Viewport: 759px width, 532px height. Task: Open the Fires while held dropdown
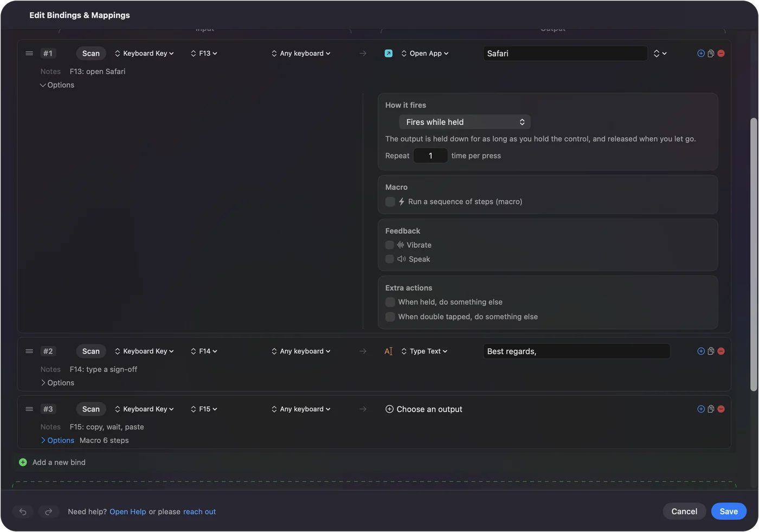465,122
